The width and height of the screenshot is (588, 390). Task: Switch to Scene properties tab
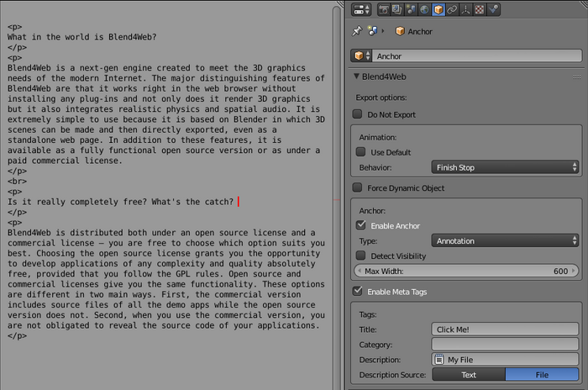pyautogui.click(x=411, y=9)
